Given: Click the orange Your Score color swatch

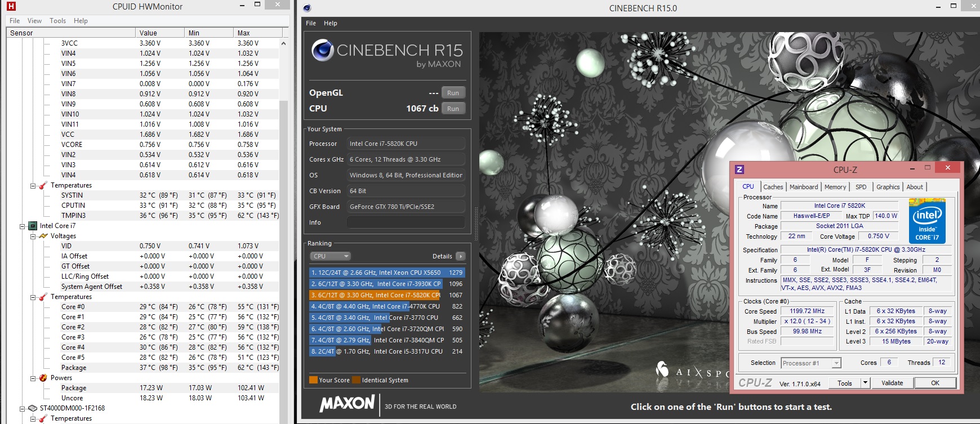Looking at the screenshot, I should pyautogui.click(x=313, y=380).
